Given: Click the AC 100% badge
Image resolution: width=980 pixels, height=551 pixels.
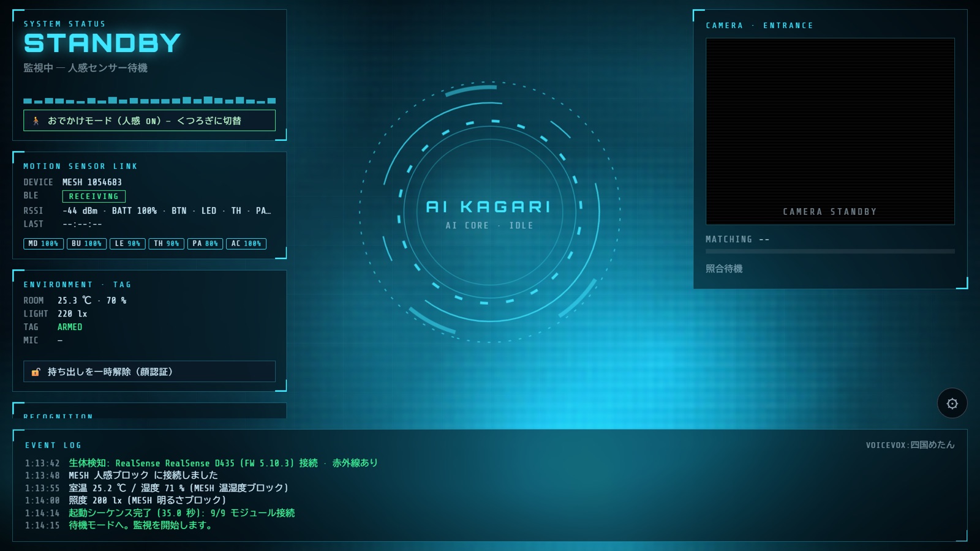Looking at the screenshot, I should (x=246, y=244).
